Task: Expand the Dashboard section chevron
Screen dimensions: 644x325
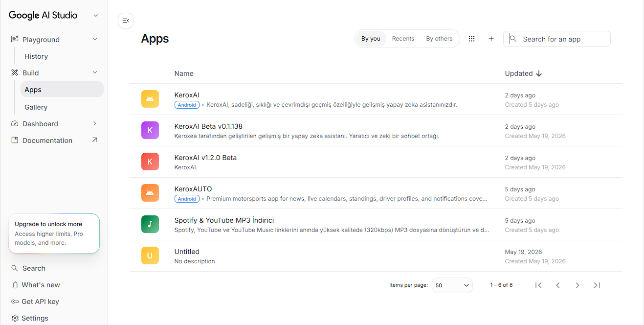Action: point(95,123)
